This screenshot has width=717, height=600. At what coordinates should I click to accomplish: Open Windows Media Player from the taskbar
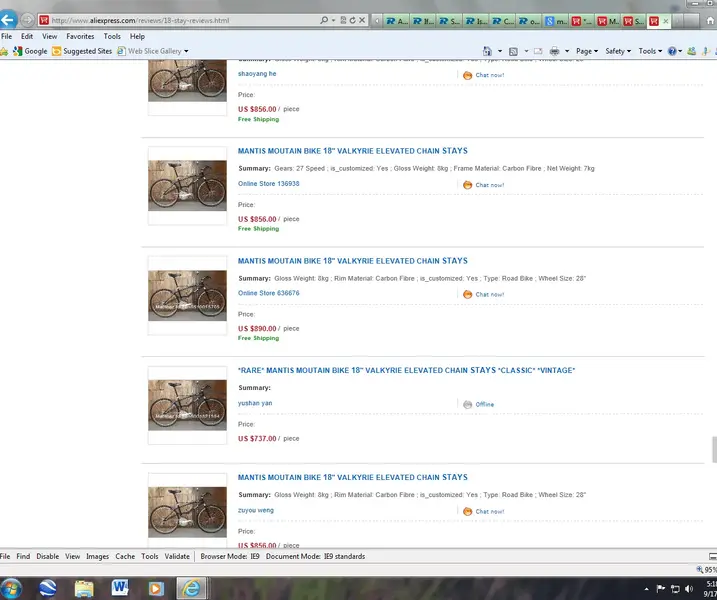click(153, 586)
